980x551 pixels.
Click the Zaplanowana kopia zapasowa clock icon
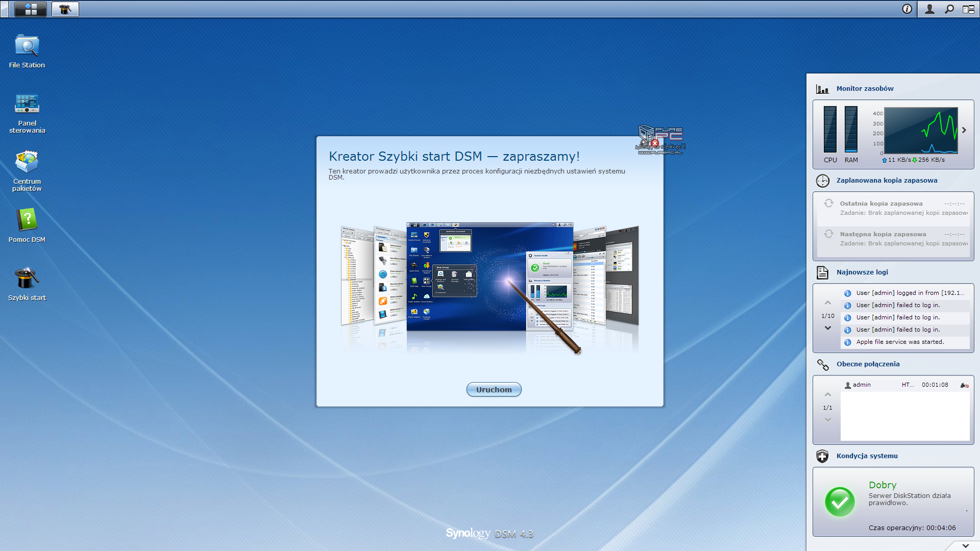(822, 181)
